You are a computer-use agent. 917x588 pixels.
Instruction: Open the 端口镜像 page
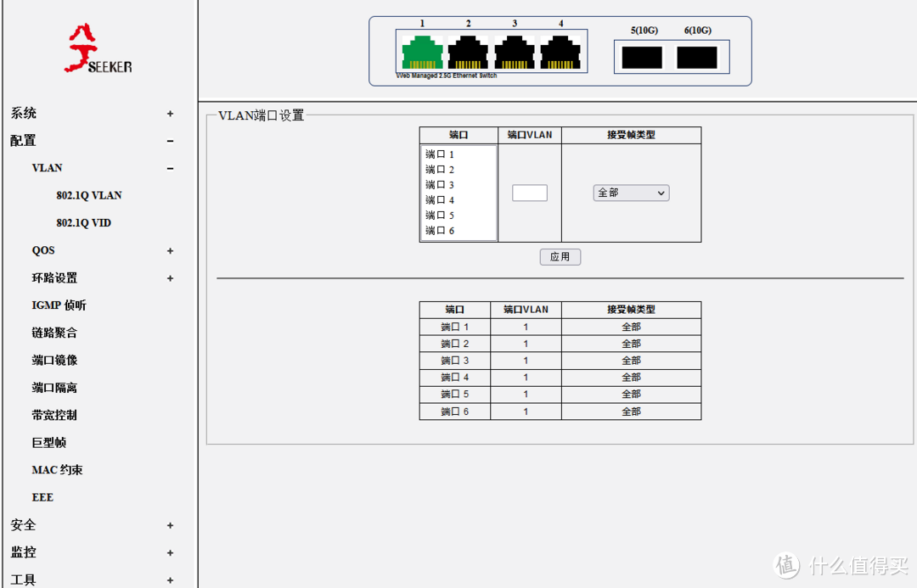54,360
